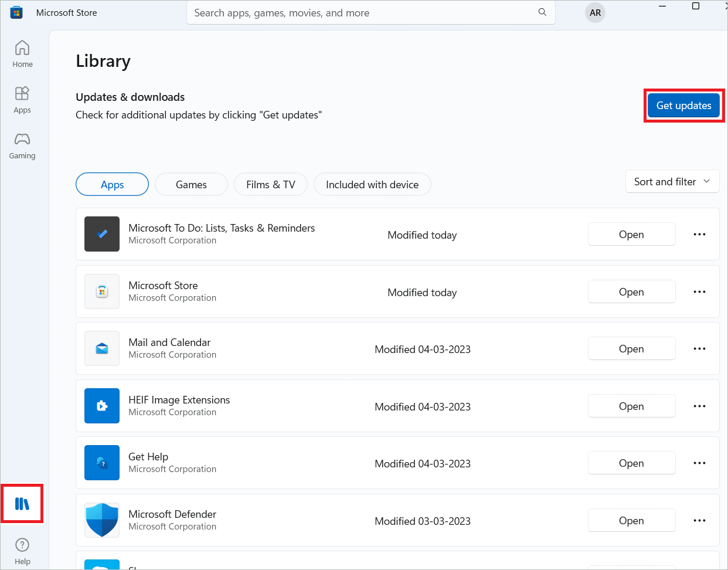Select the Games filter tab
Viewport: 728px width, 570px height.
191,184
